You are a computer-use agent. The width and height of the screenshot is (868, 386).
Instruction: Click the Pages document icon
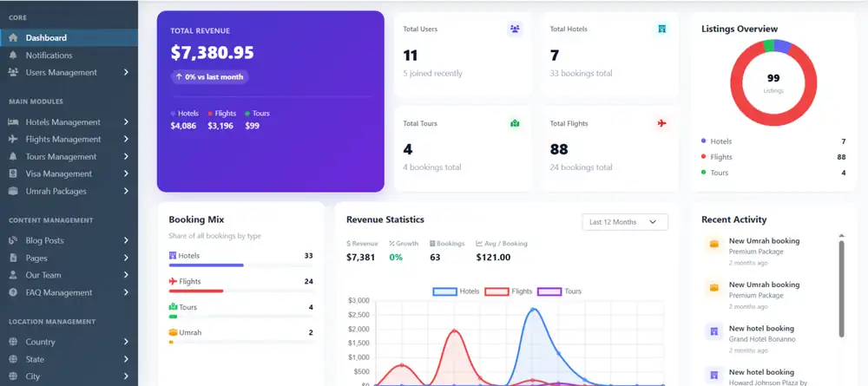13,258
